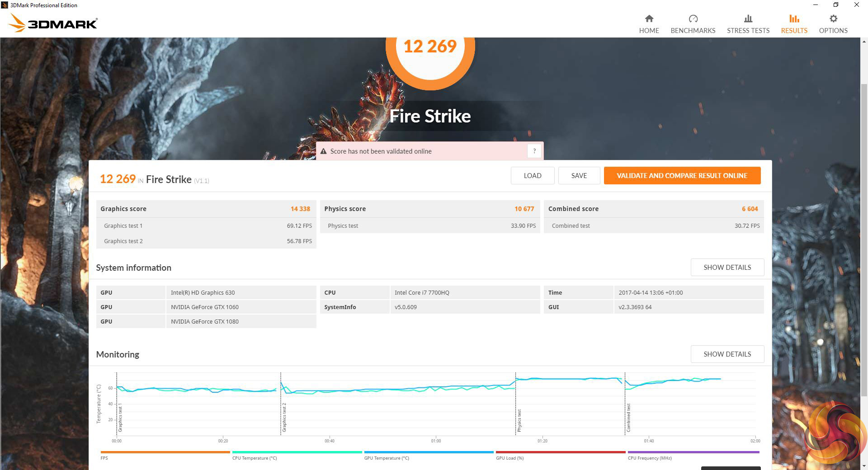Open the Stress Tests chart icon
The image size is (868, 470).
coord(748,19)
